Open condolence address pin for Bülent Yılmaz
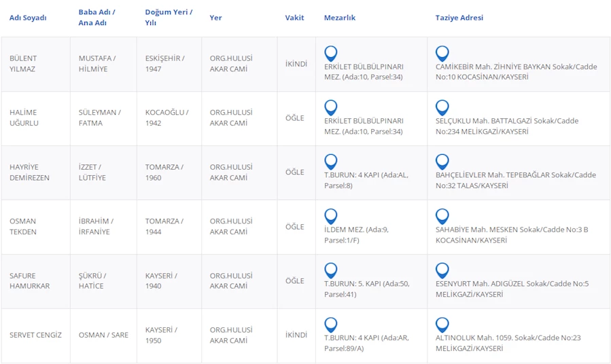This screenshot has height=364, width=611. pos(442,52)
